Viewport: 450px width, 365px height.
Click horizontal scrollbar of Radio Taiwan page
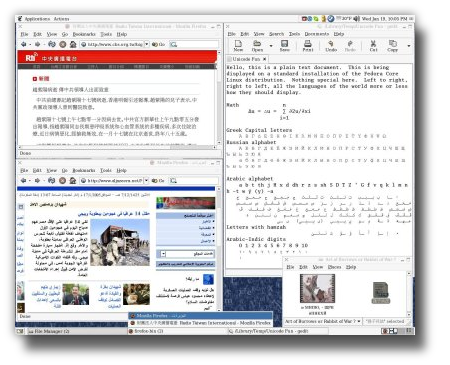click(117, 147)
